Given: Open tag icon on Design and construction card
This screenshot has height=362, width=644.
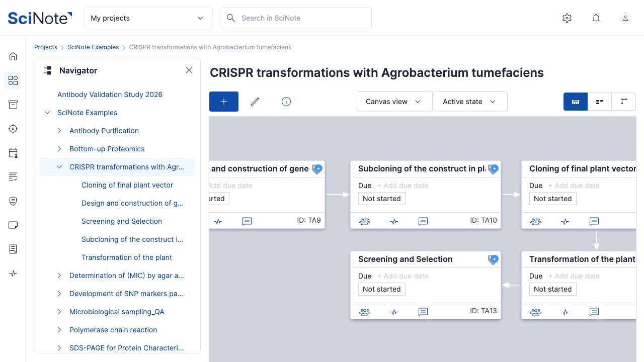Looking at the screenshot, I should point(317,169).
